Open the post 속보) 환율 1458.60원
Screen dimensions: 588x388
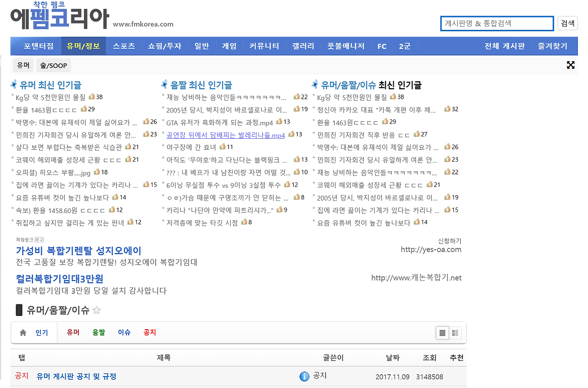(60, 210)
